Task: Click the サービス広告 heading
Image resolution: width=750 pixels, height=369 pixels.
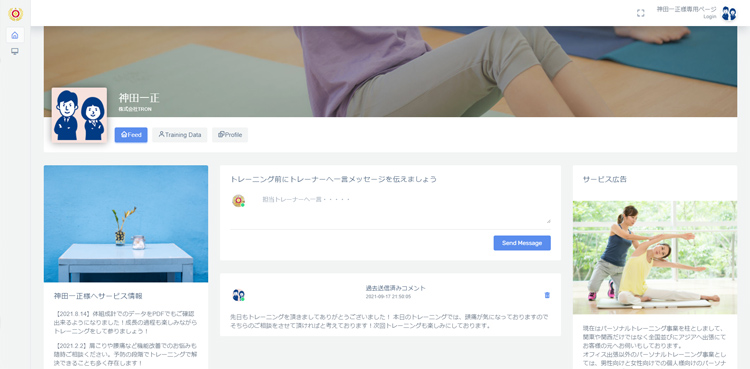Action: coord(605,179)
